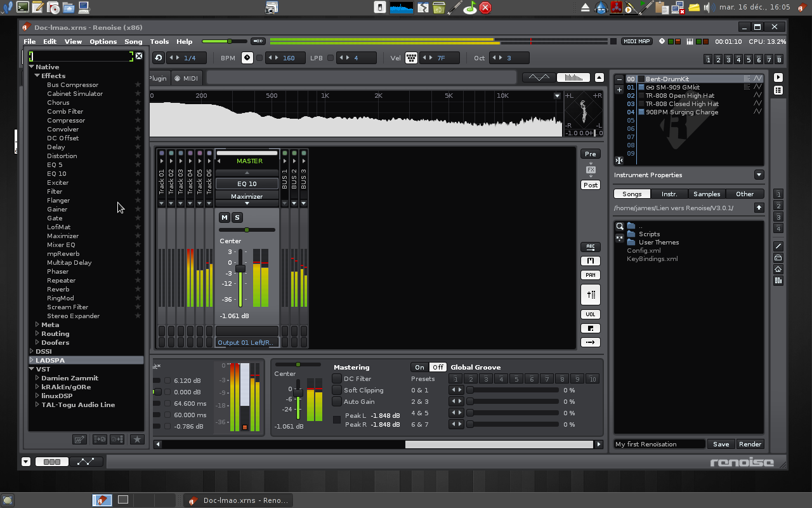Mute the Master track with M button

(x=224, y=218)
